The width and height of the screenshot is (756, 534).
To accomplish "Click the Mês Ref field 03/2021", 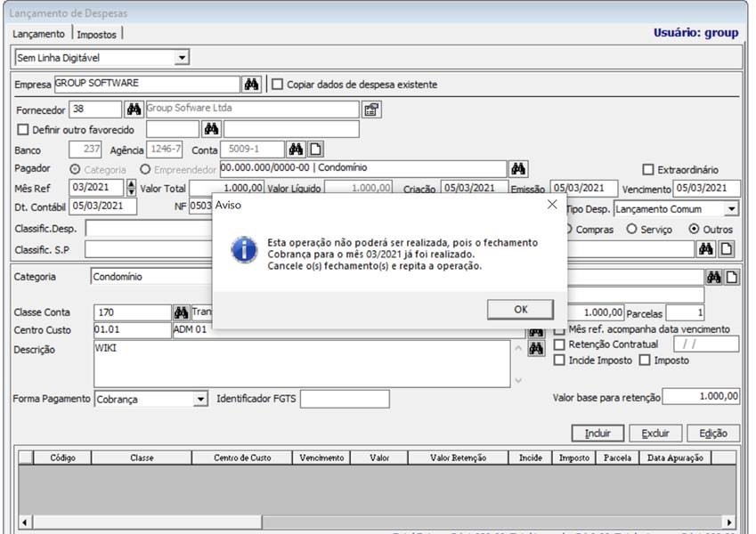I will (x=97, y=188).
